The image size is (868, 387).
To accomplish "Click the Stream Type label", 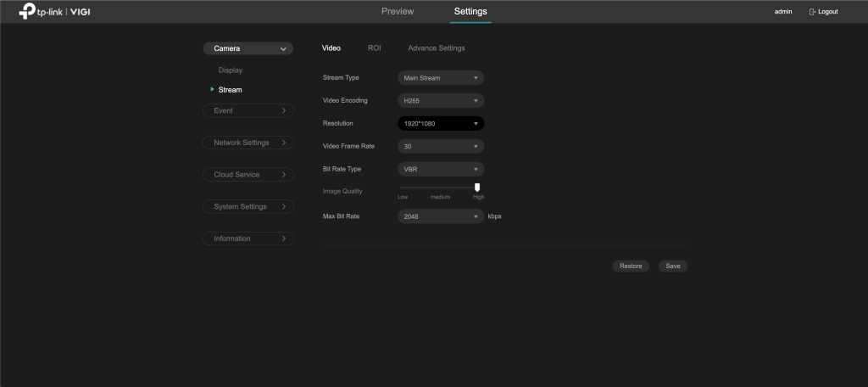I will (341, 77).
